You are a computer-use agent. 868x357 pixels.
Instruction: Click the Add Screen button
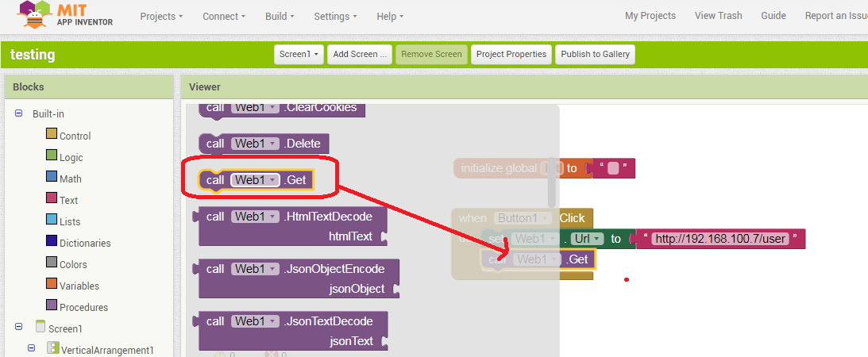360,54
